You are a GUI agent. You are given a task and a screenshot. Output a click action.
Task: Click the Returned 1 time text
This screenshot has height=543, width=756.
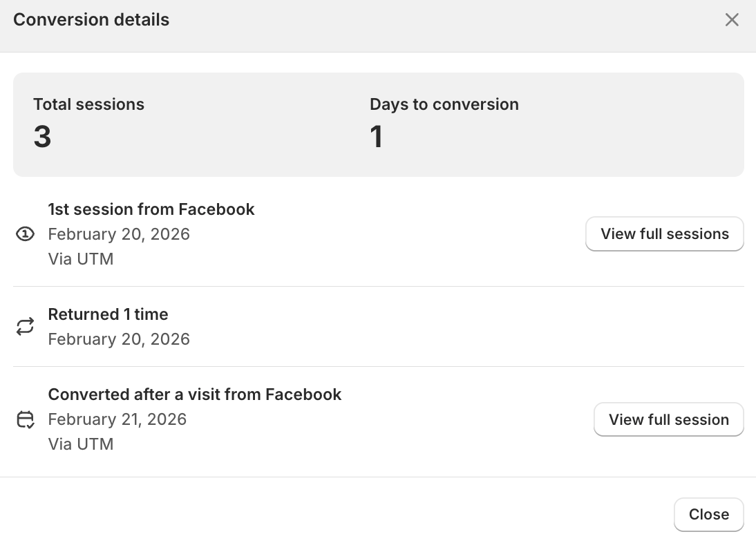click(x=108, y=314)
